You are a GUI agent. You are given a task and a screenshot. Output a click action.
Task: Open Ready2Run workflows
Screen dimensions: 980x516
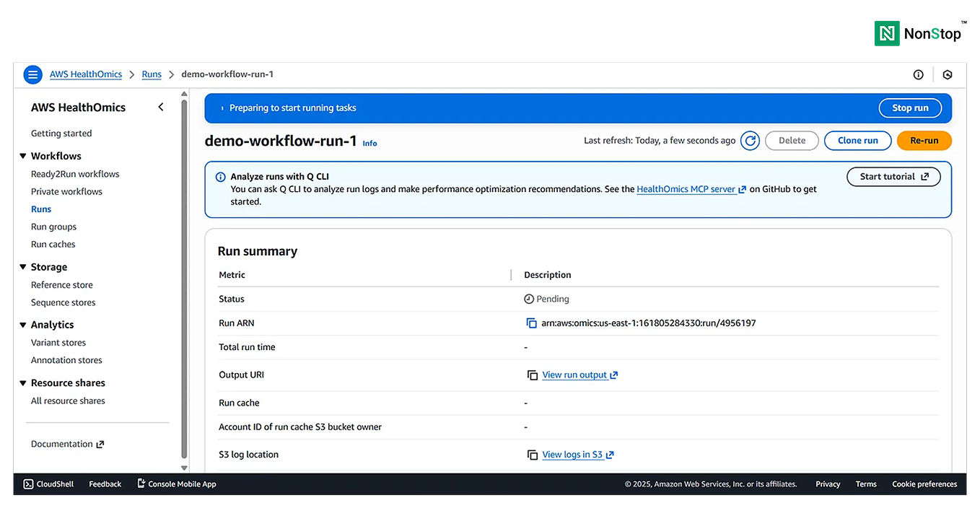[75, 174]
